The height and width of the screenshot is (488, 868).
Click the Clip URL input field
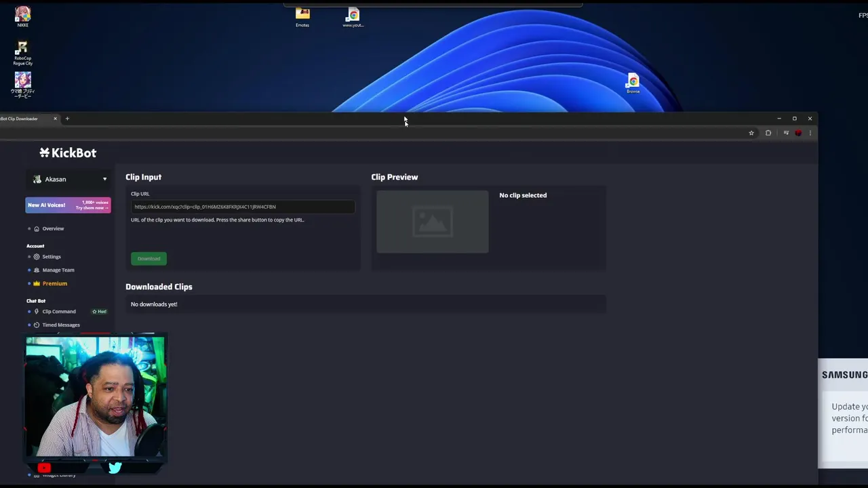pos(243,207)
